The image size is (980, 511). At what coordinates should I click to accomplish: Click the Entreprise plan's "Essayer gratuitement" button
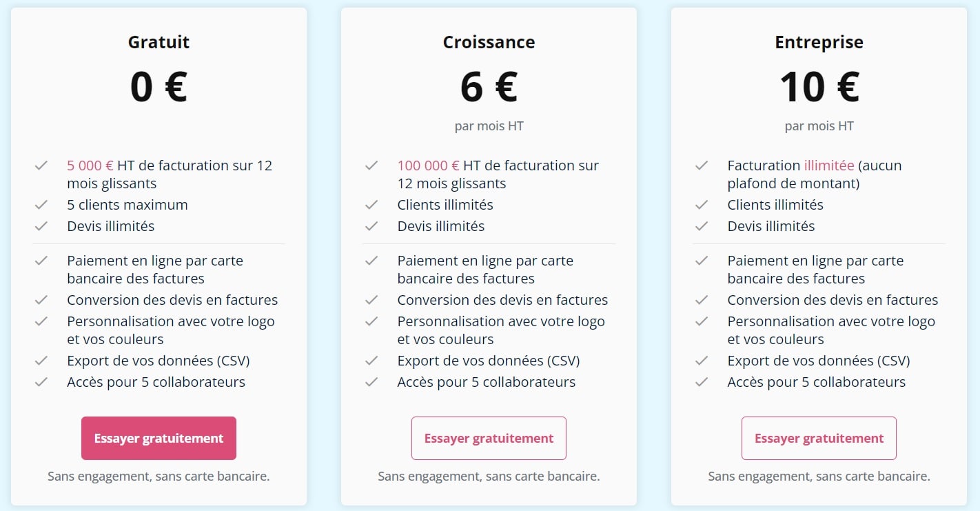[819, 438]
